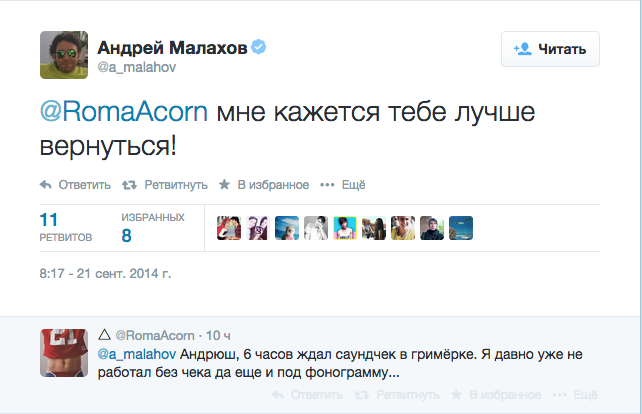The height and width of the screenshot is (414, 642).
Task: Open the @RomaAcorn mention link in main tweet
Action: coord(124,111)
